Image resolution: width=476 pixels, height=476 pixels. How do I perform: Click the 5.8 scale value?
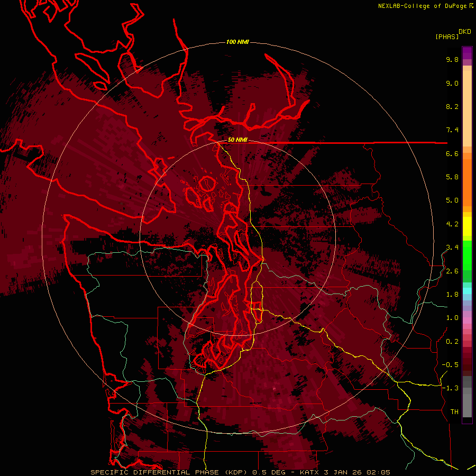tap(452, 177)
